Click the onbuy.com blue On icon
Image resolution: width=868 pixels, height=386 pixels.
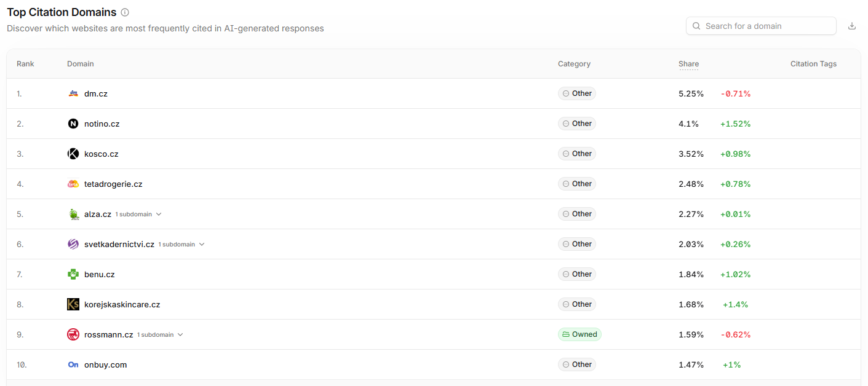pos(73,364)
